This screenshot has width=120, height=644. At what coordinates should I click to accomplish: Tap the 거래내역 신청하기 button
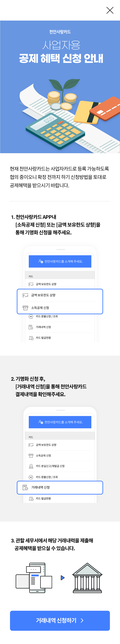(60, 620)
